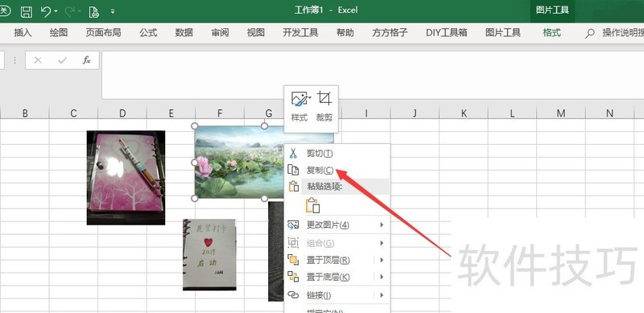
Task: Open 方方格子 add-in tab
Action: pyautogui.click(x=390, y=33)
